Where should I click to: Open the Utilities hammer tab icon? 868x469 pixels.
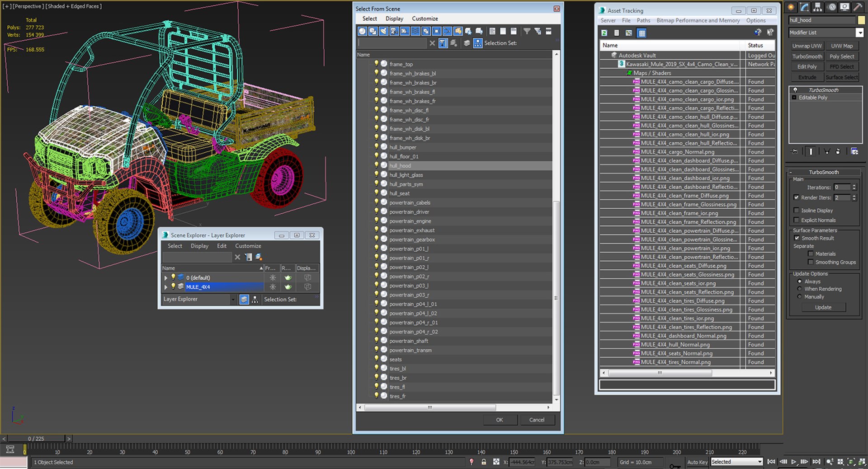[x=858, y=7]
